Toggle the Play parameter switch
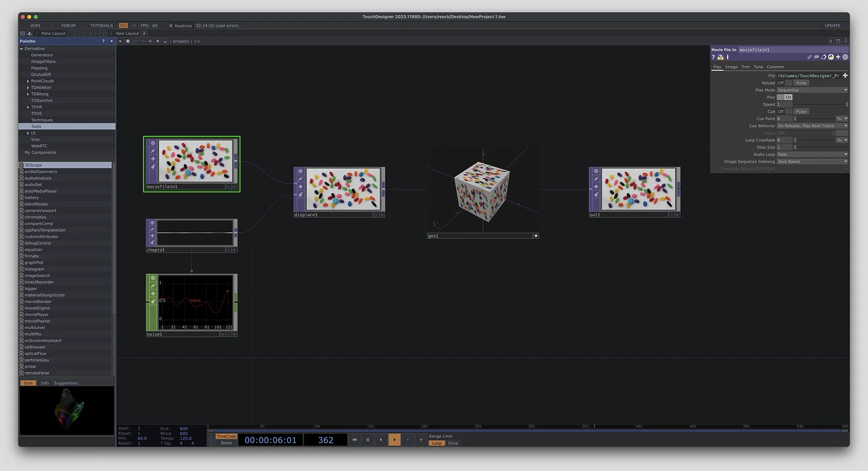Viewport: 868px width, 471px height. coord(785,97)
